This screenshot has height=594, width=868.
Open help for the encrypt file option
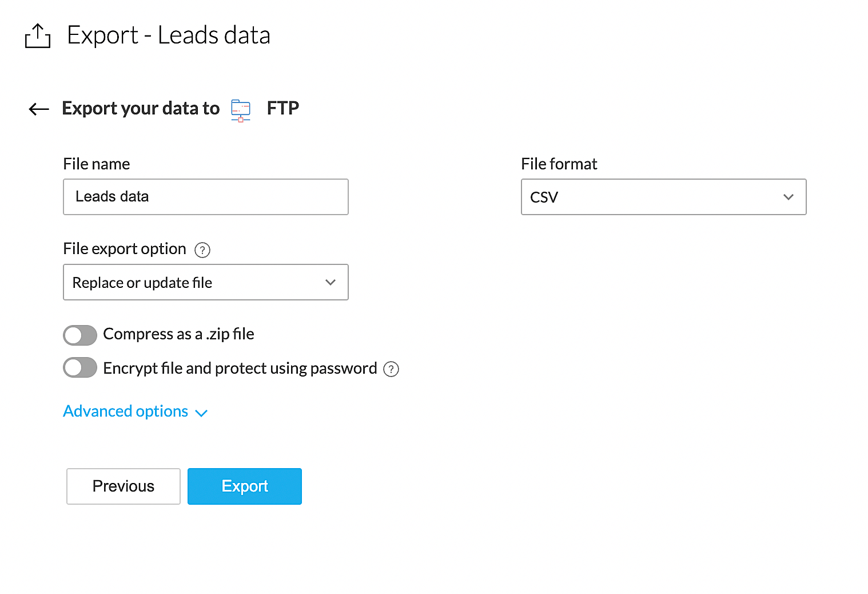click(391, 369)
